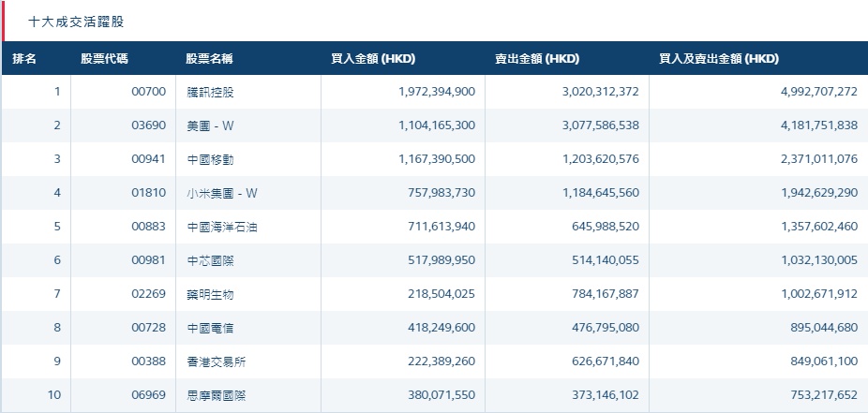
Task: Select stock name 小米集團 - W
Action: 222,193
